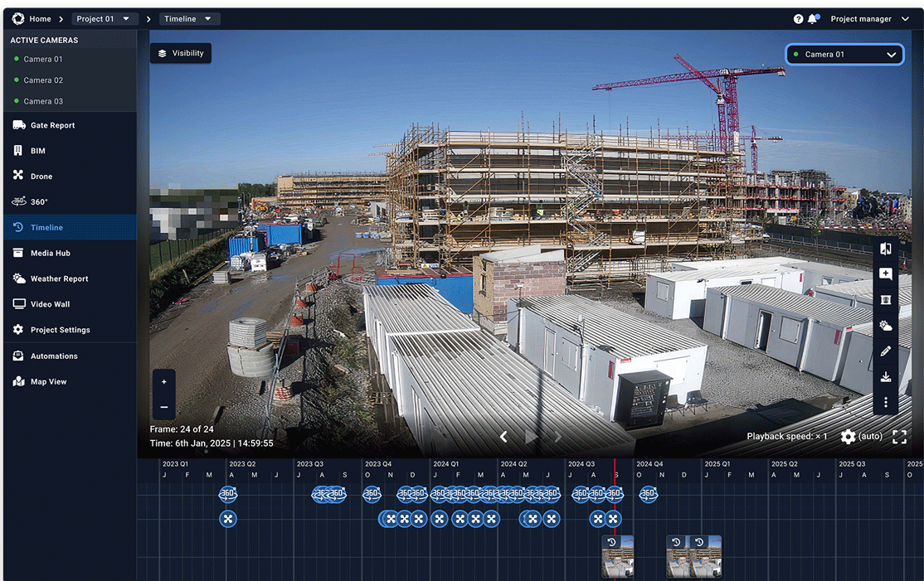
Task: Open the three-dot more options icon
Action: click(886, 402)
